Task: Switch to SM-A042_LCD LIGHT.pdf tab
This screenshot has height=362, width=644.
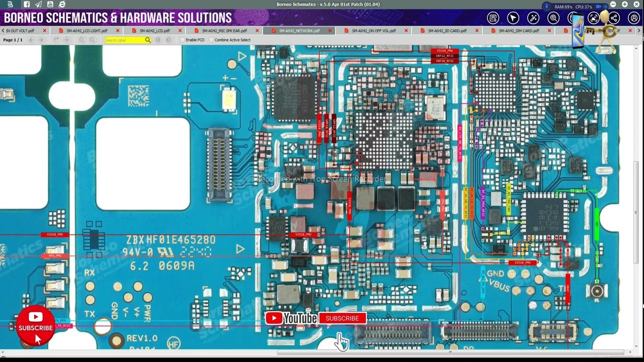Action: click(87, 31)
